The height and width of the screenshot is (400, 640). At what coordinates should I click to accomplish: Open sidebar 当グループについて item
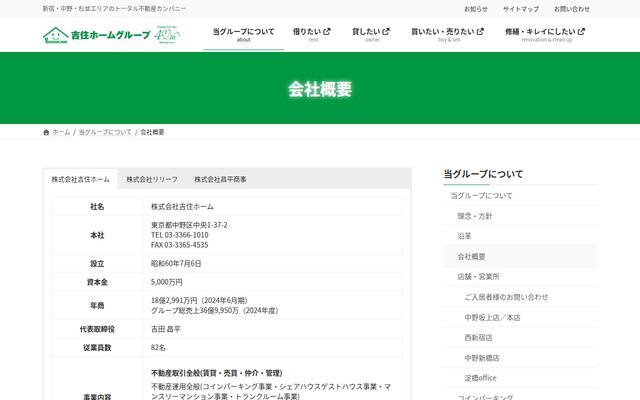point(520,196)
